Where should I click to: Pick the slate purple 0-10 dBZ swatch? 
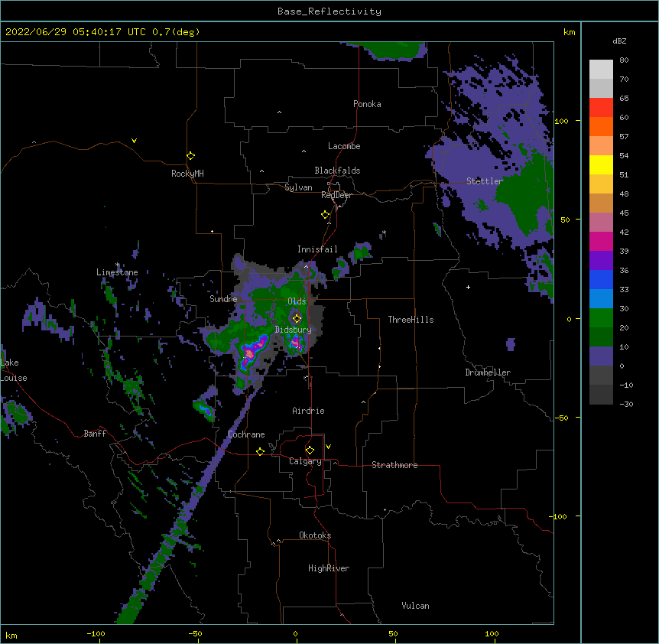[601, 356]
